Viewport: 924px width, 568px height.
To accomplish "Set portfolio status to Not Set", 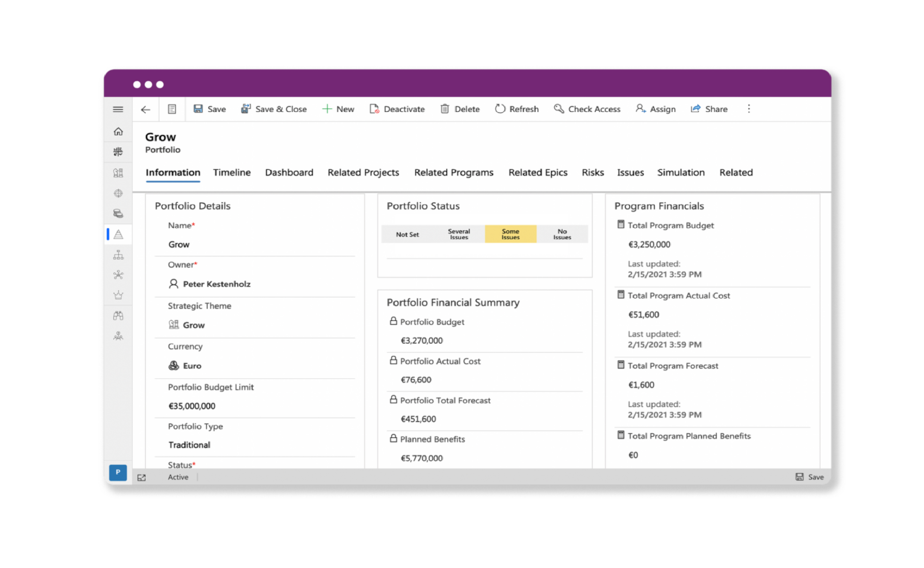I will (407, 234).
